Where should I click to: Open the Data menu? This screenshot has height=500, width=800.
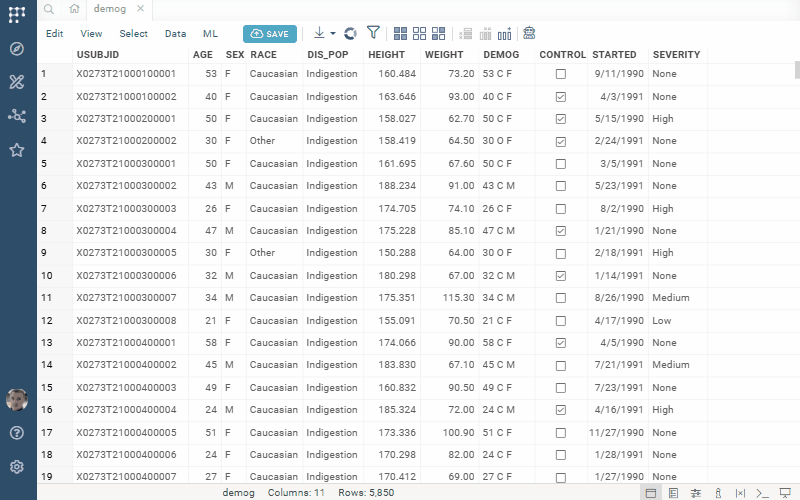176,34
